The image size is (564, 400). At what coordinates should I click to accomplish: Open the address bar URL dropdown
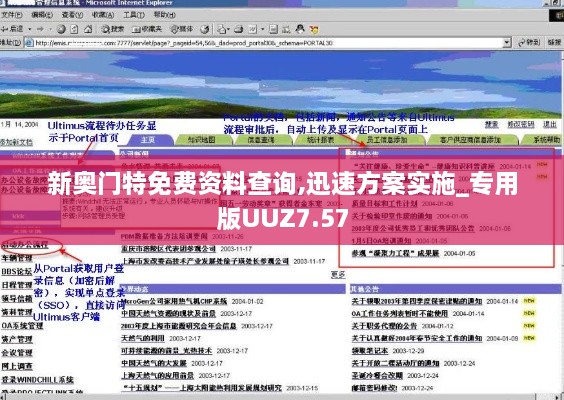pos(507,43)
